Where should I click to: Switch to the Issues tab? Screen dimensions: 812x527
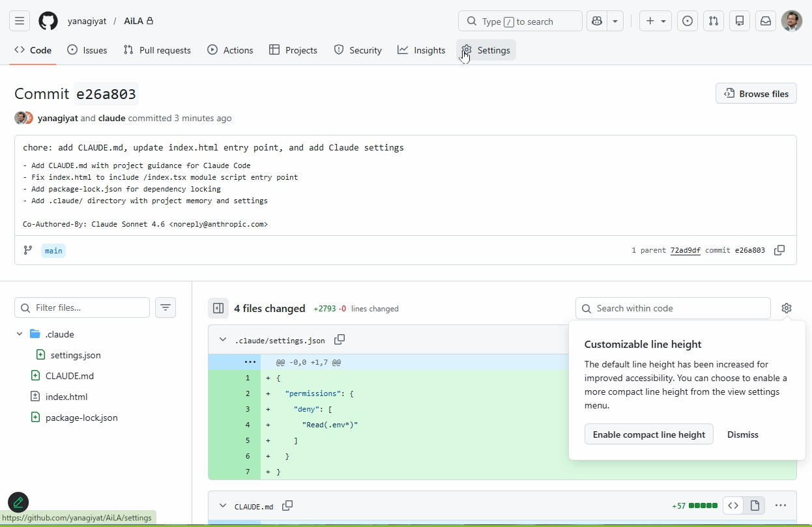coord(87,50)
